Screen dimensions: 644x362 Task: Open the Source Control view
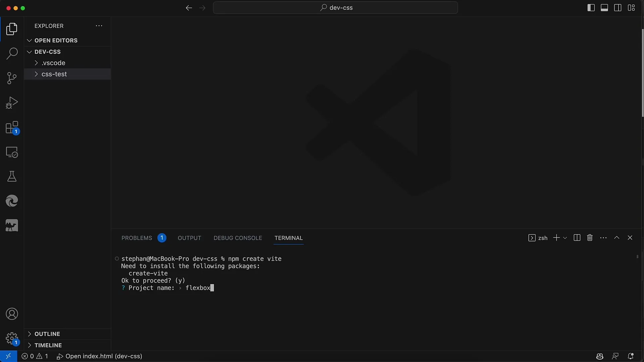[x=12, y=78]
